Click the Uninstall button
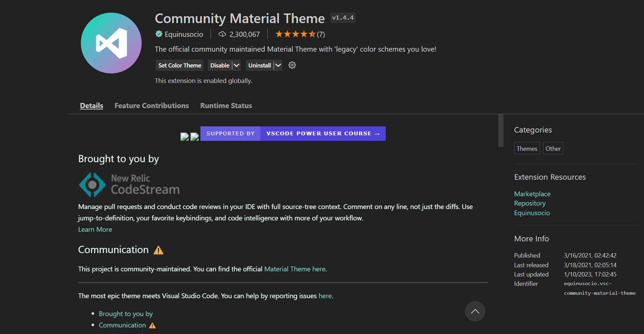644x334 pixels. [x=260, y=65]
